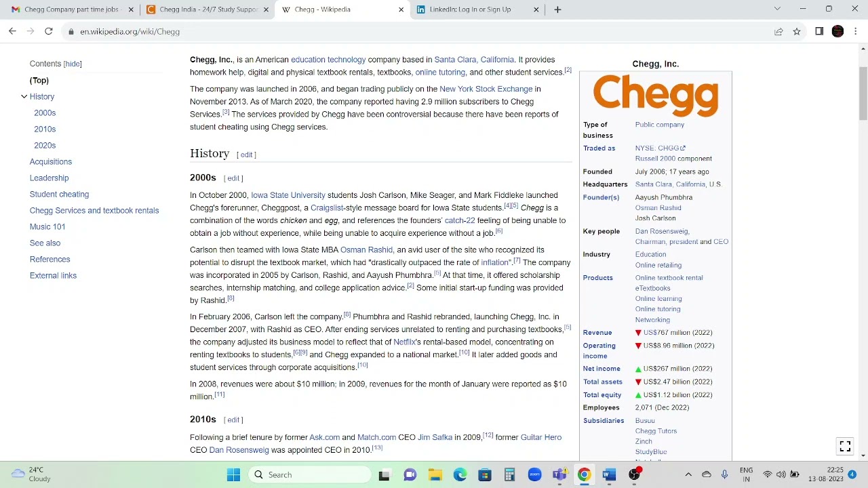
Task: Open OBS Studio from the taskbar
Action: pyautogui.click(x=634, y=474)
